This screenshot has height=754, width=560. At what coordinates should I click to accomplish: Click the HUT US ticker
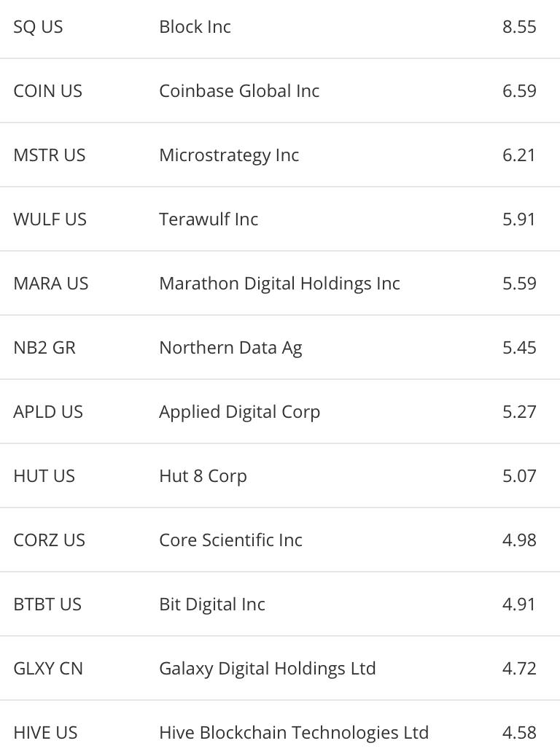[44, 476]
